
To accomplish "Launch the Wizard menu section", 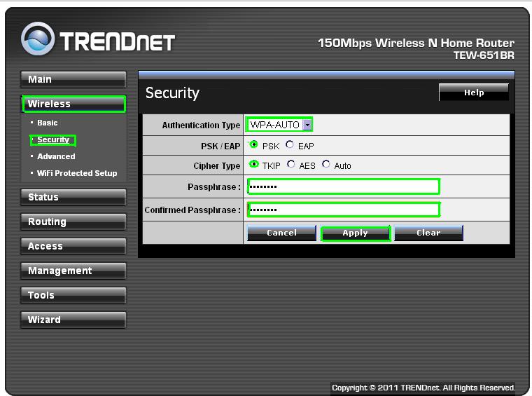I will coord(73,320).
